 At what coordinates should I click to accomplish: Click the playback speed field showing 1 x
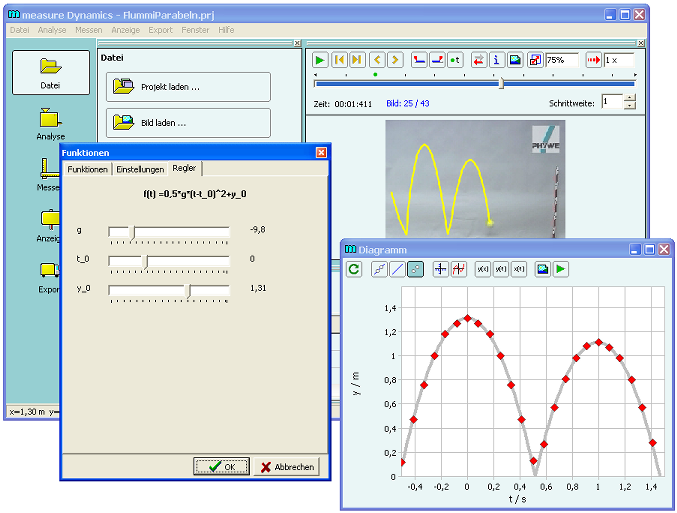[x=619, y=60]
